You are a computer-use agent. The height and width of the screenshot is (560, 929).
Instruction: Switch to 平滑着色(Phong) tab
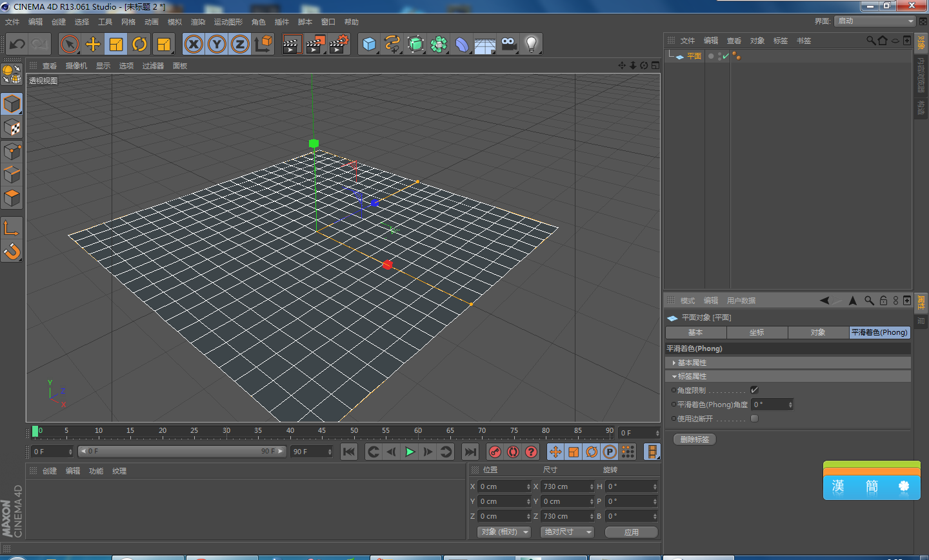click(x=879, y=332)
